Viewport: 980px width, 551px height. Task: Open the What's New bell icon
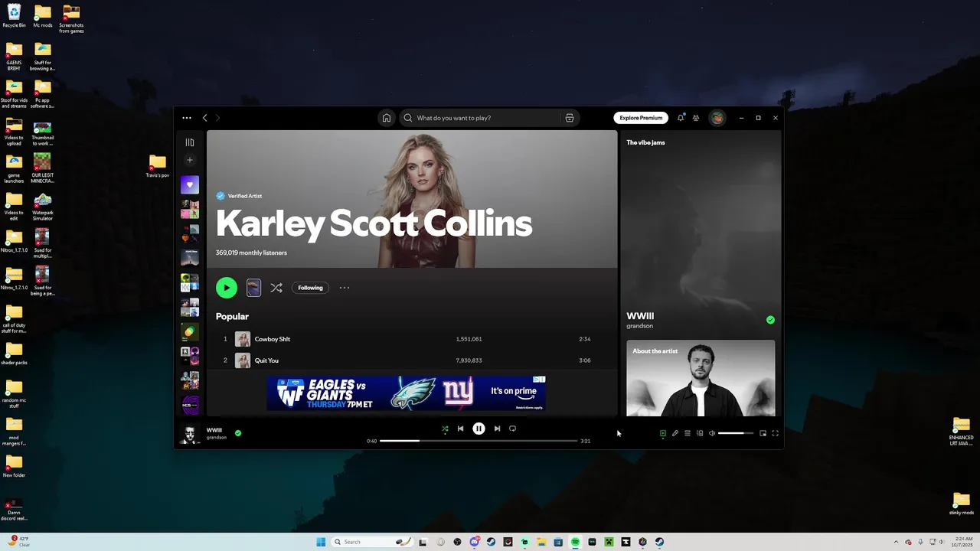[681, 118]
